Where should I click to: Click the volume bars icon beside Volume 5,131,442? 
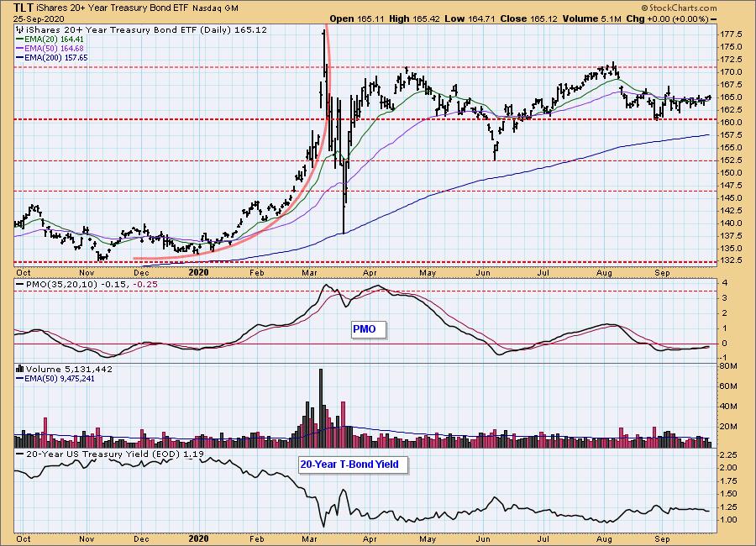click(x=20, y=369)
